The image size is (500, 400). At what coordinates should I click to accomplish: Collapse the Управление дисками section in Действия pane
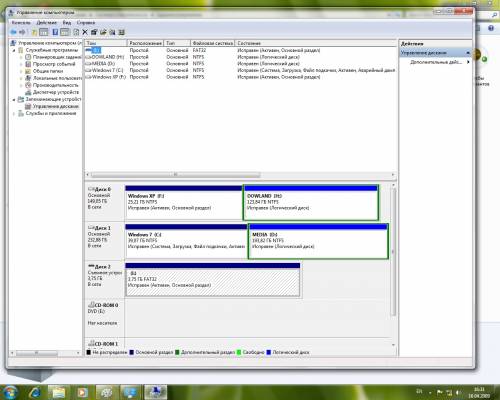click(x=468, y=53)
